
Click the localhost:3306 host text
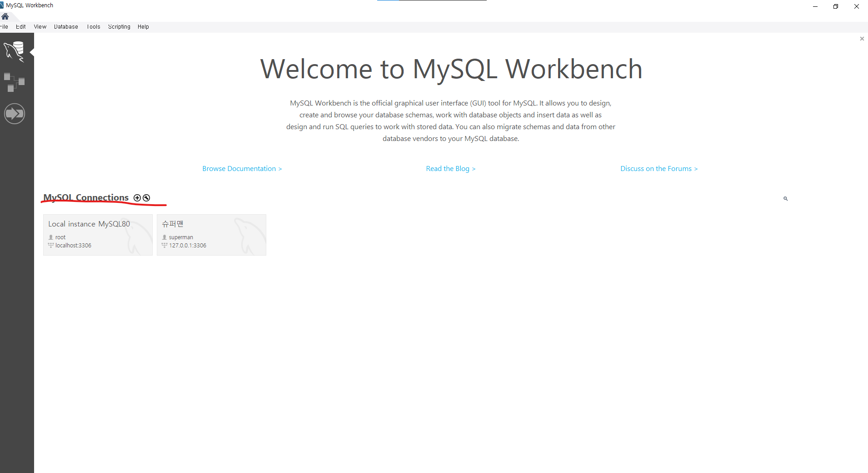pos(73,246)
